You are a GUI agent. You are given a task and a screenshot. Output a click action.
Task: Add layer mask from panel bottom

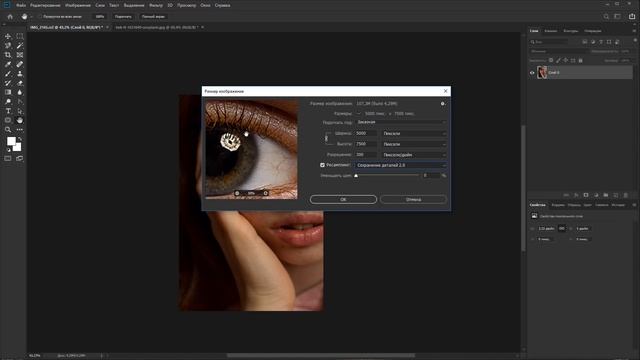(x=586, y=195)
